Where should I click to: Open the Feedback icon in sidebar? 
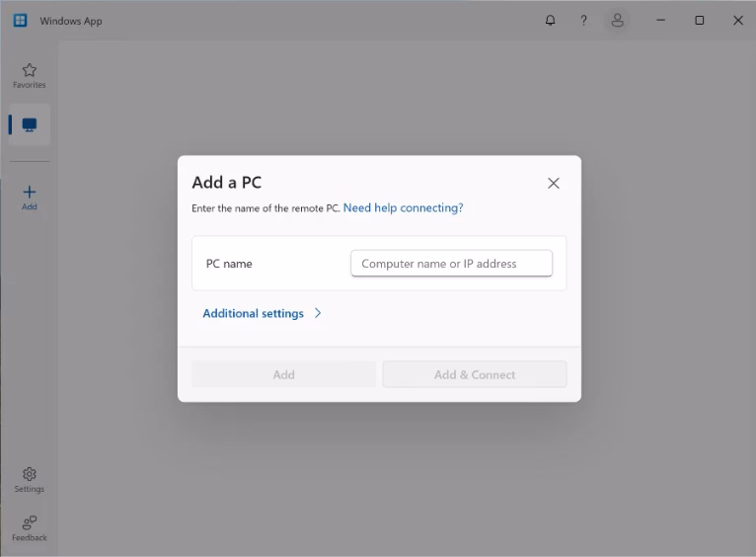tap(30, 529)
